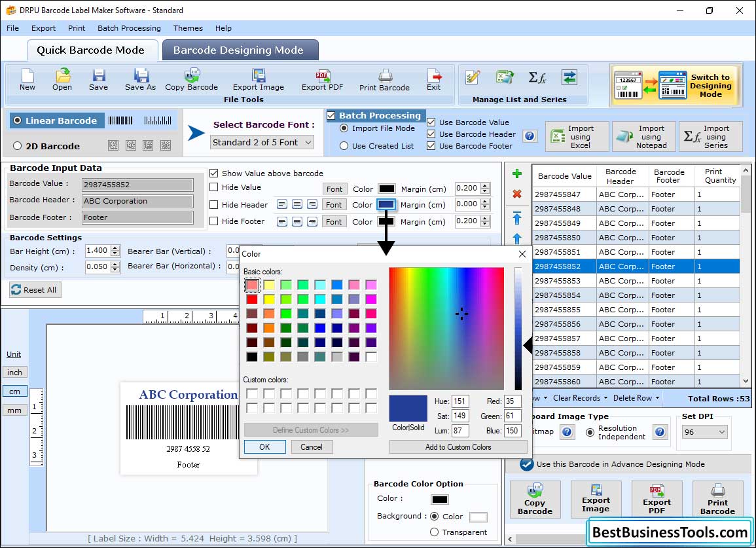Enable the Hide Header checkbox
Viewport: 756px width, 548px height.
214,204
